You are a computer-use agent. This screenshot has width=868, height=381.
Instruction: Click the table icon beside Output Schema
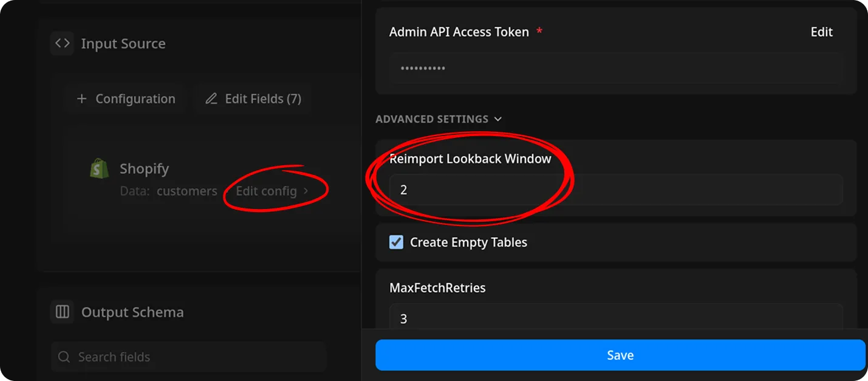pos(62,312)
